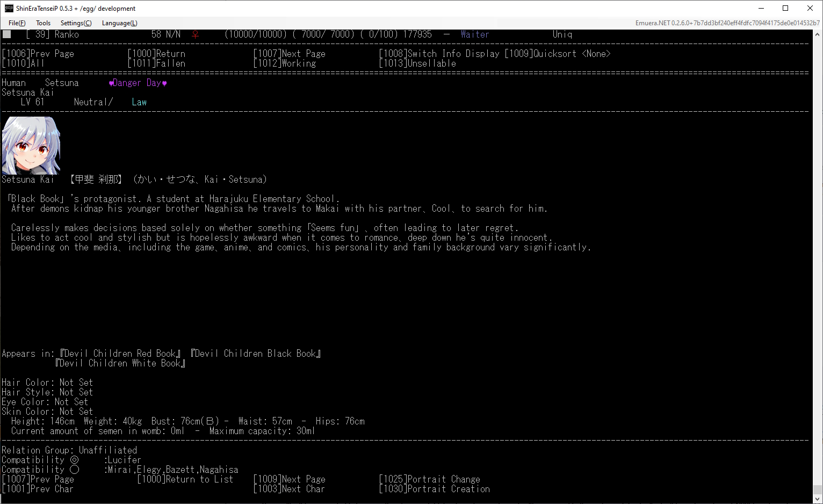Click 'Devil Children Black Book' title
Screen dimensions: 823x504
tap(256, 354)
